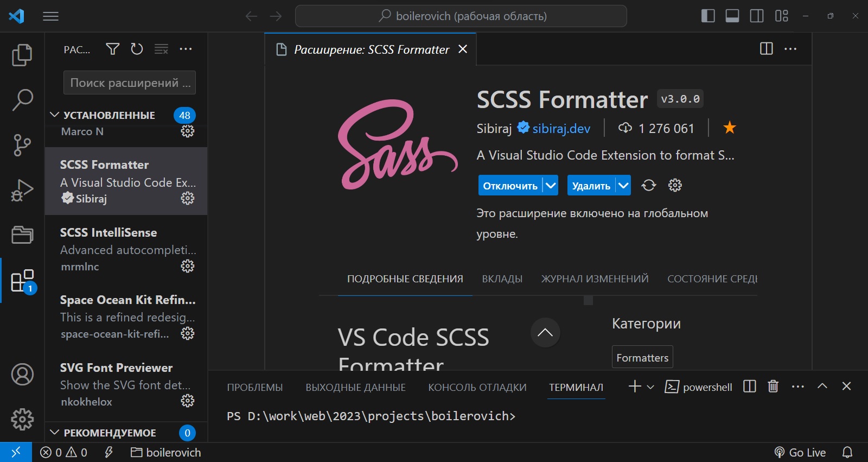
Task: Clear extensions search results icon
Action: pos(161,49)
